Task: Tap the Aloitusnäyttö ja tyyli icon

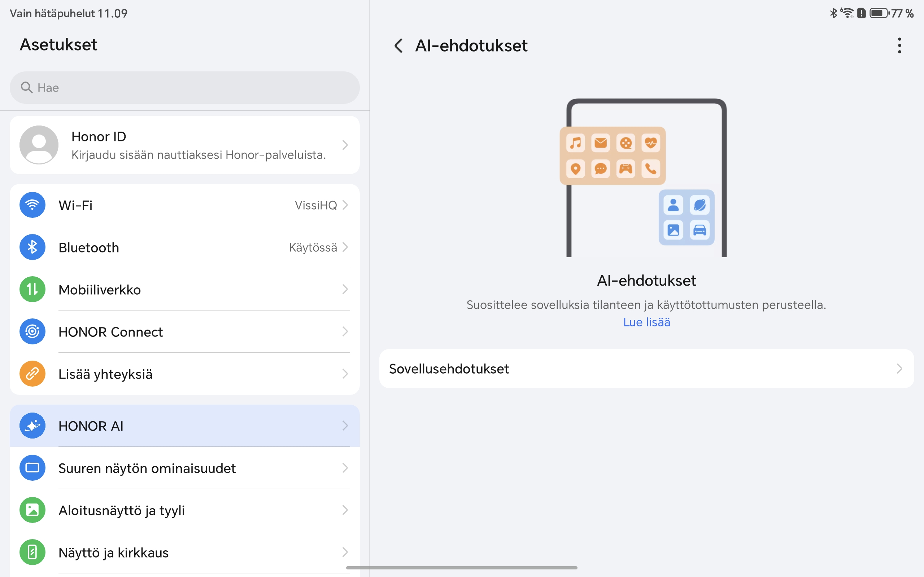Action: click(32, 510)
